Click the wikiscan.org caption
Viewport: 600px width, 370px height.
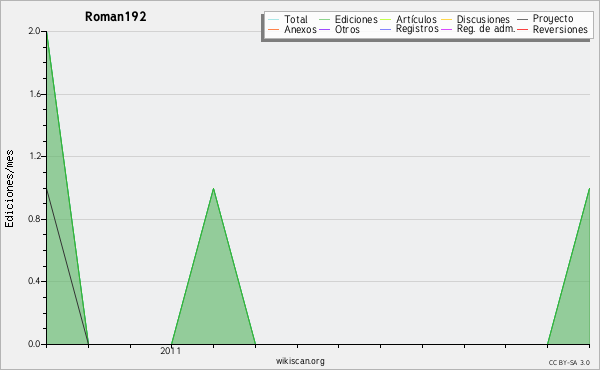pos(300,361)
